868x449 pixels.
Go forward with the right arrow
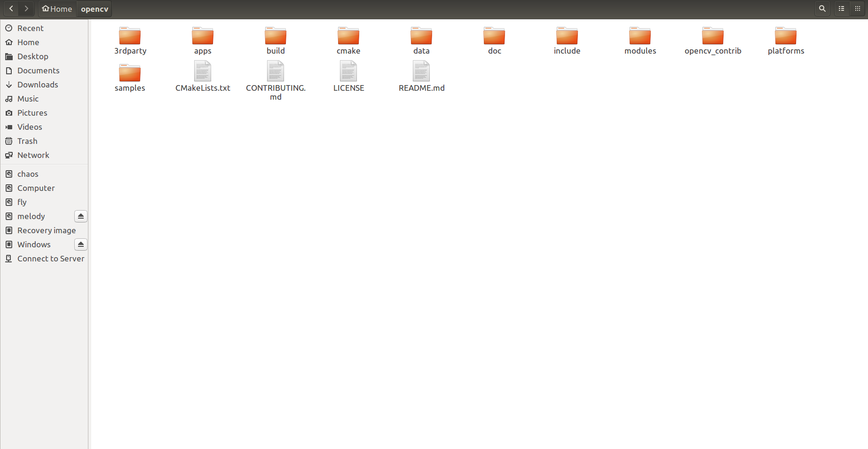coord(26,8)
